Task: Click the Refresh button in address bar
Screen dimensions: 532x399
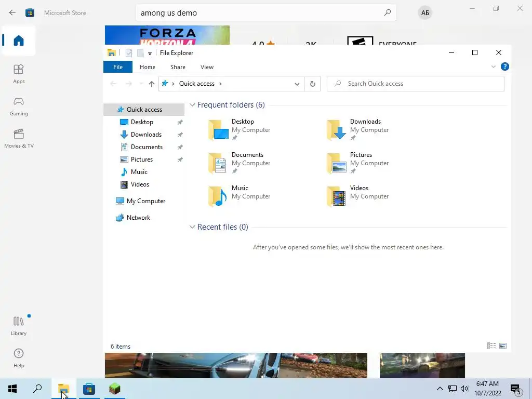Action: [x=312, y=84]
